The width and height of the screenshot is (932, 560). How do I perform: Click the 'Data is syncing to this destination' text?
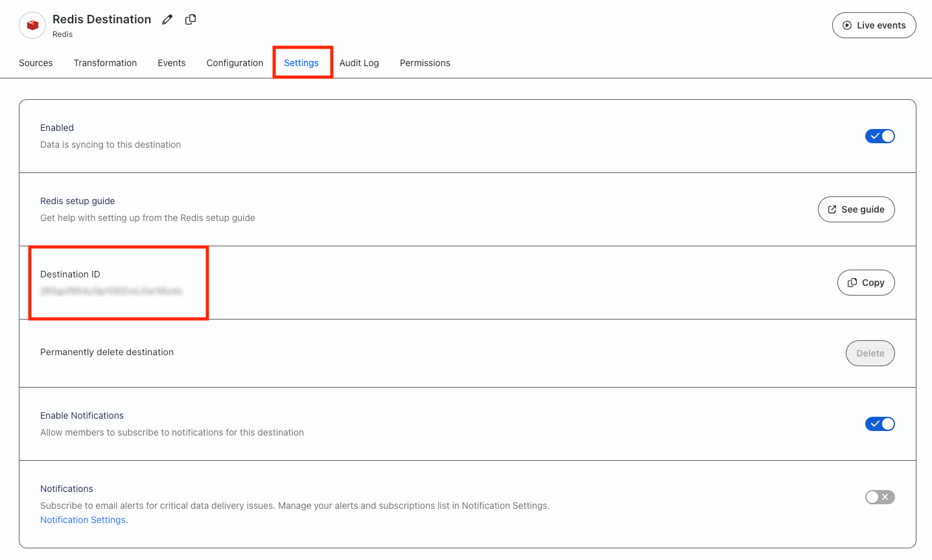coord(110,145)
